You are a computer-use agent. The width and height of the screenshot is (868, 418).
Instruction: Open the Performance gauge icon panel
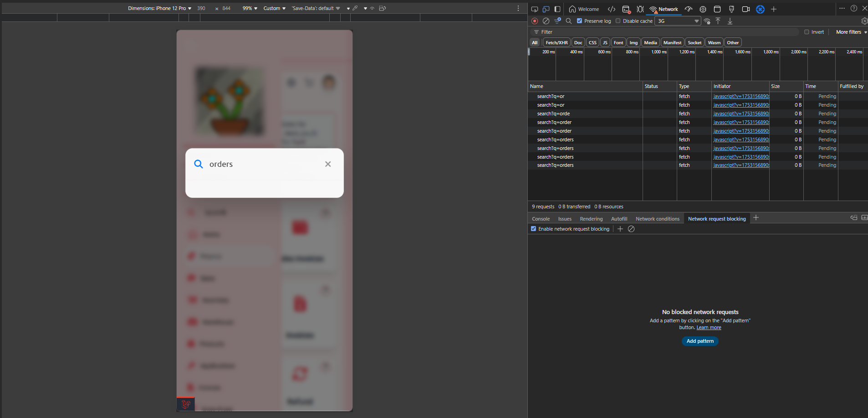click(x=689, y=9)
